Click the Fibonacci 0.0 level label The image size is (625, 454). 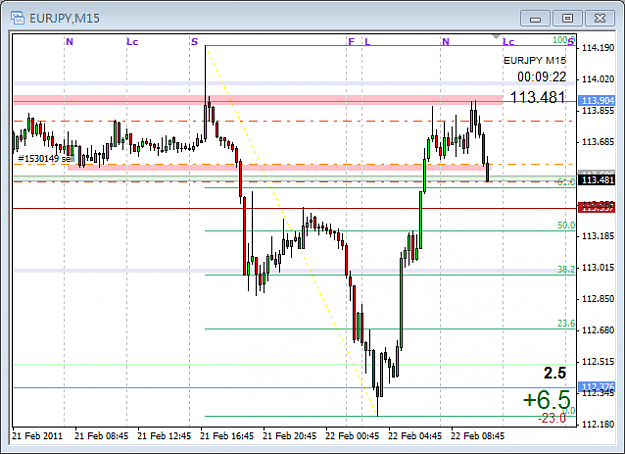tap(569, 411)
